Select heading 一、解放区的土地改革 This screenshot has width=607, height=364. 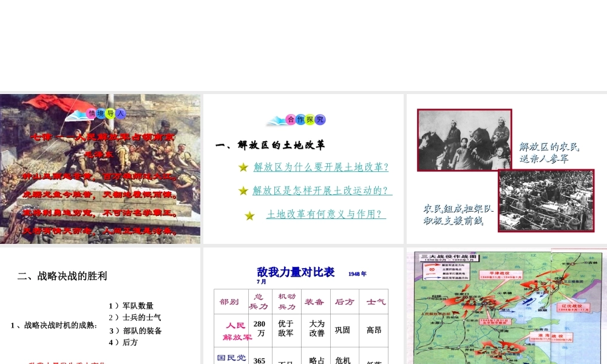point(270,145)
